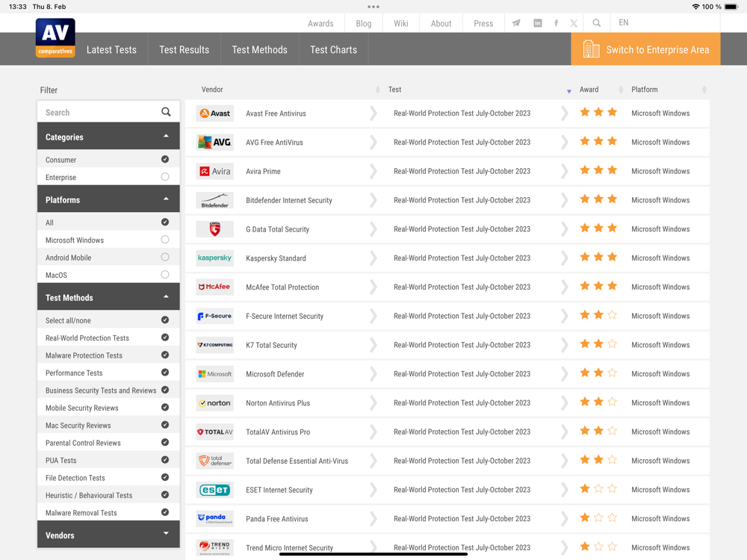Click the AVG vendor logo

pyautogui.click(x=215, y=143)
